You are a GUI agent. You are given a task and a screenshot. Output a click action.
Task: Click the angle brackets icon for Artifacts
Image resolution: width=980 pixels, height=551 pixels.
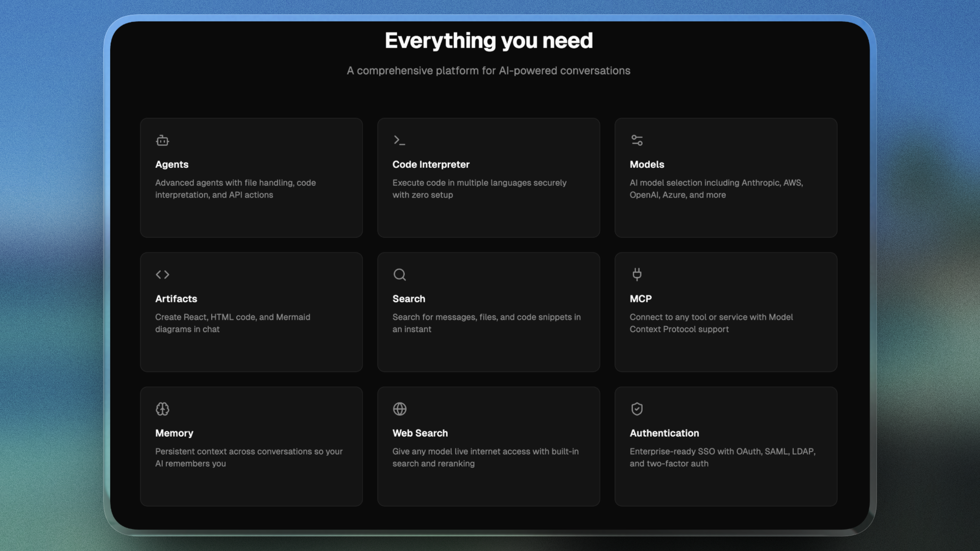(x=162, y=274)
